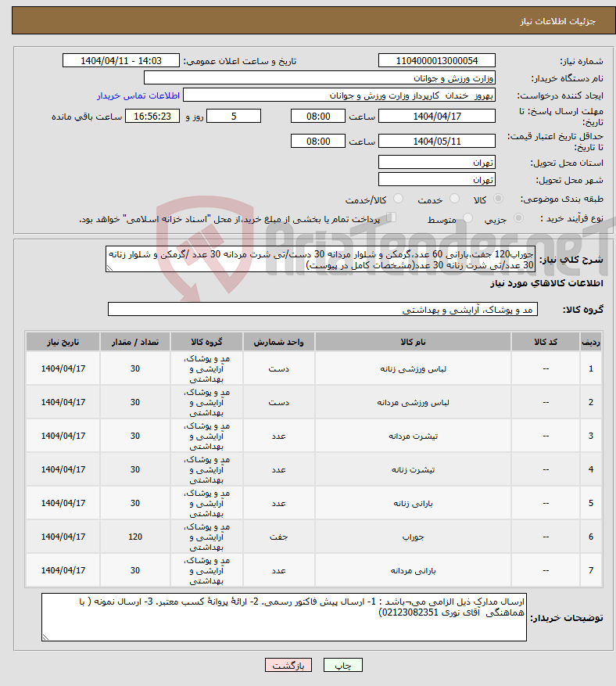The image size is (616, 686).
Task: Click unit جفت in the جوراب row
Action: pos(278,537)
